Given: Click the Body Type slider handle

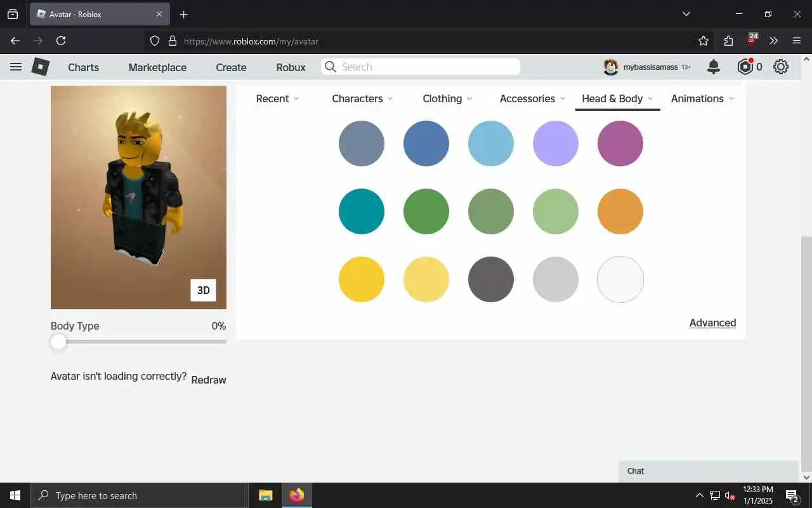Looking at the screenshot, I should pos(58,342).
